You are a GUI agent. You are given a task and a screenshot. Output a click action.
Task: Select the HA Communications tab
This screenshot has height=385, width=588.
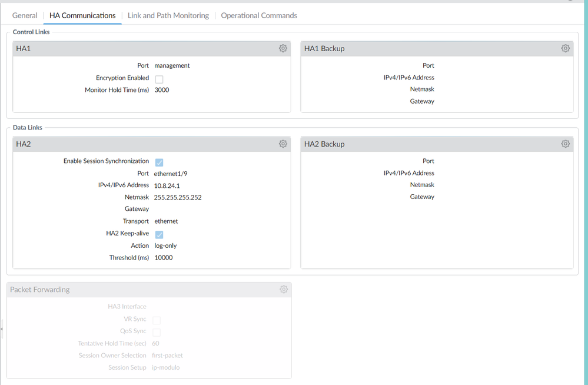point(82,15)
